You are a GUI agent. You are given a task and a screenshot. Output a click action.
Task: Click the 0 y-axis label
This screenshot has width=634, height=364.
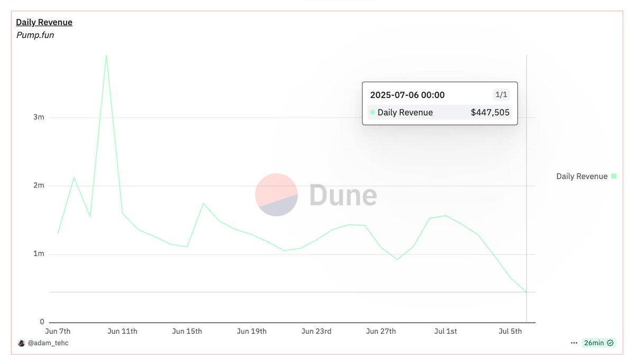point(42,322)
